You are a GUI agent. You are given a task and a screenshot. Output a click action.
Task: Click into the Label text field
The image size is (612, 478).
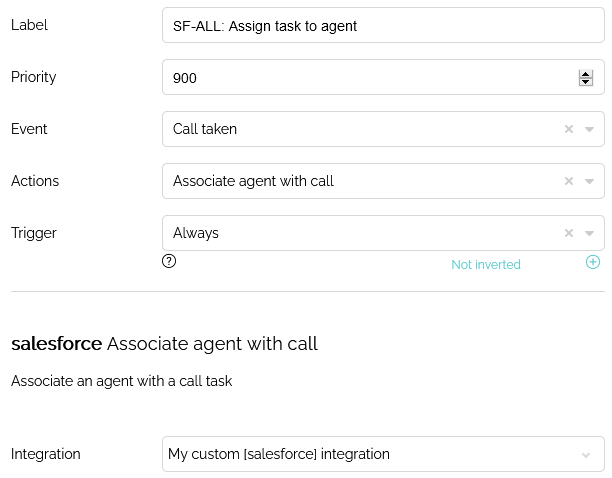tap(383, 25)
